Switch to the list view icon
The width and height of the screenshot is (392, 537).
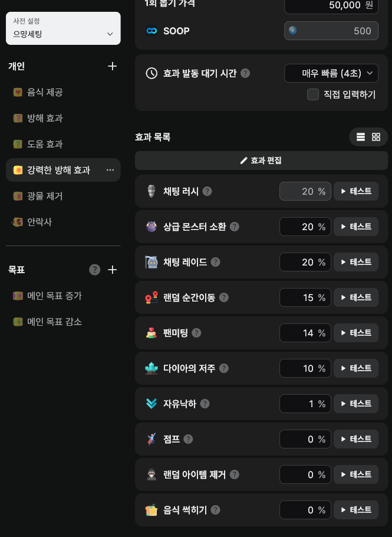[x=361, y=137]
